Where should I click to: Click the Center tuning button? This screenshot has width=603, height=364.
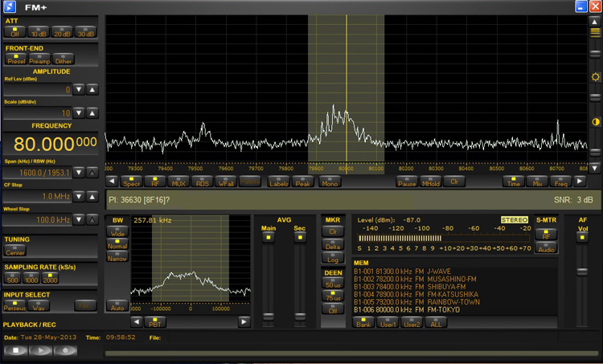click(x=15, y=252)
